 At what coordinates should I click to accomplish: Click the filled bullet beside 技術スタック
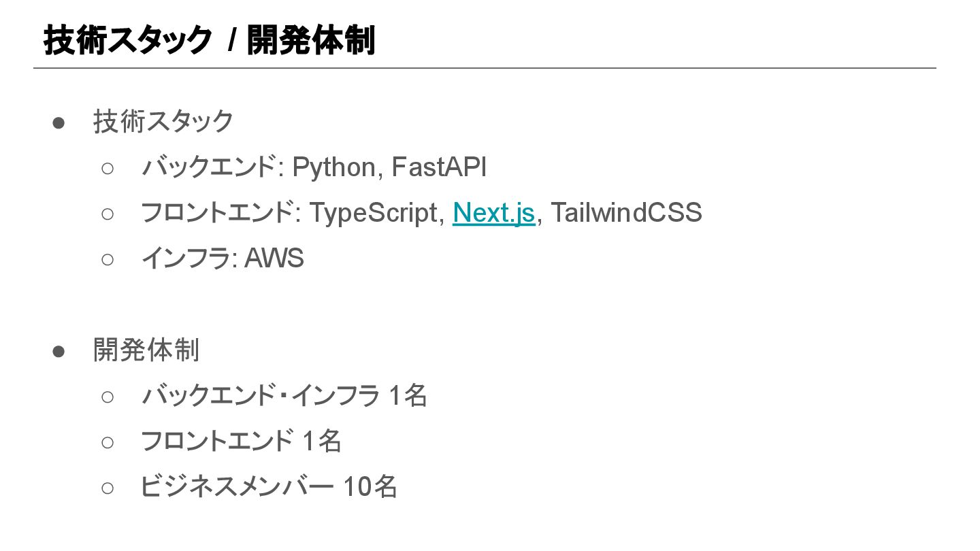tap(59, 123)
